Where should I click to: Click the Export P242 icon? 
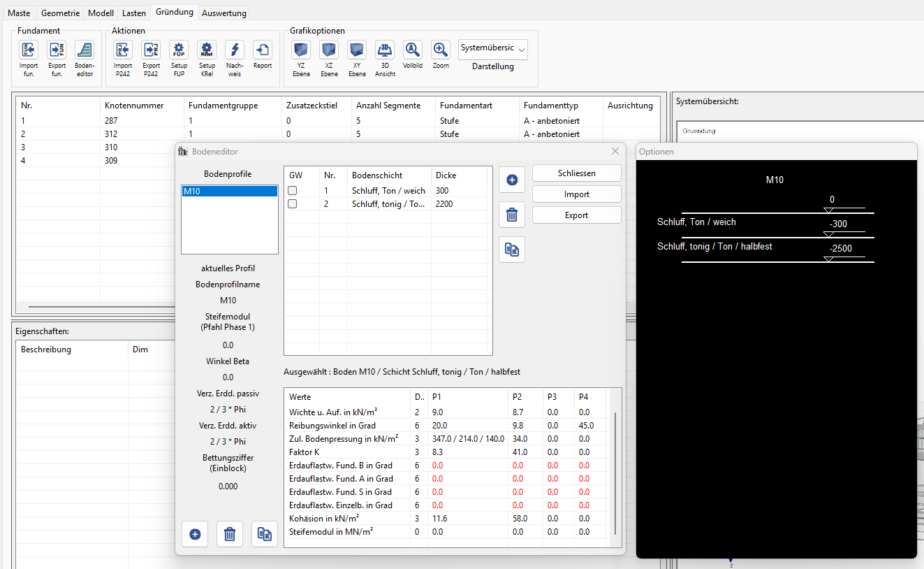pyautogui.click(x=151, y=50)
